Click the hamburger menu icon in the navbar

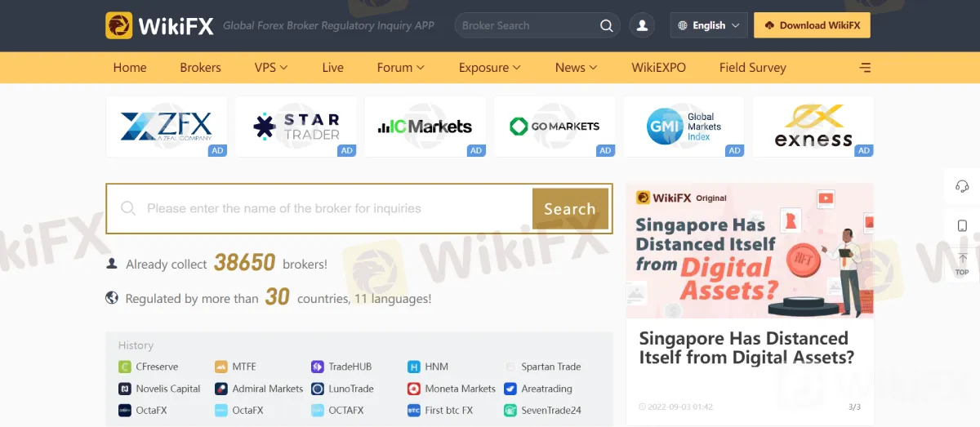866,68
